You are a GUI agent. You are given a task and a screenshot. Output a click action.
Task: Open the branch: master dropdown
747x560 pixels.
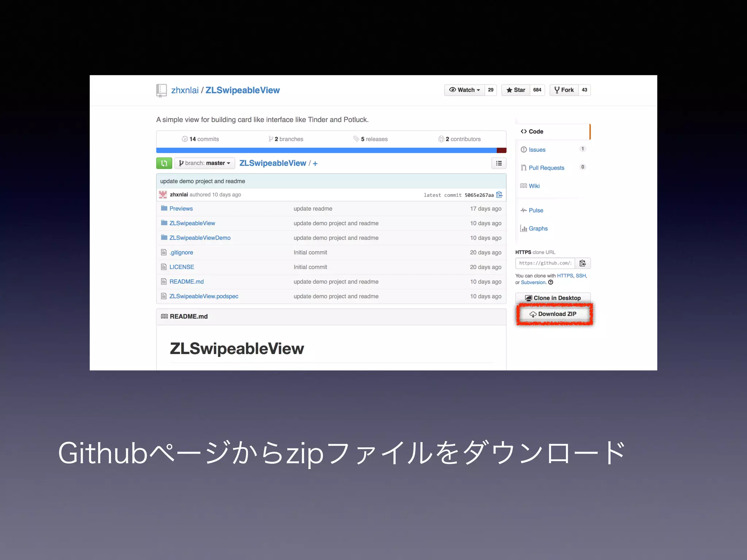205,163
